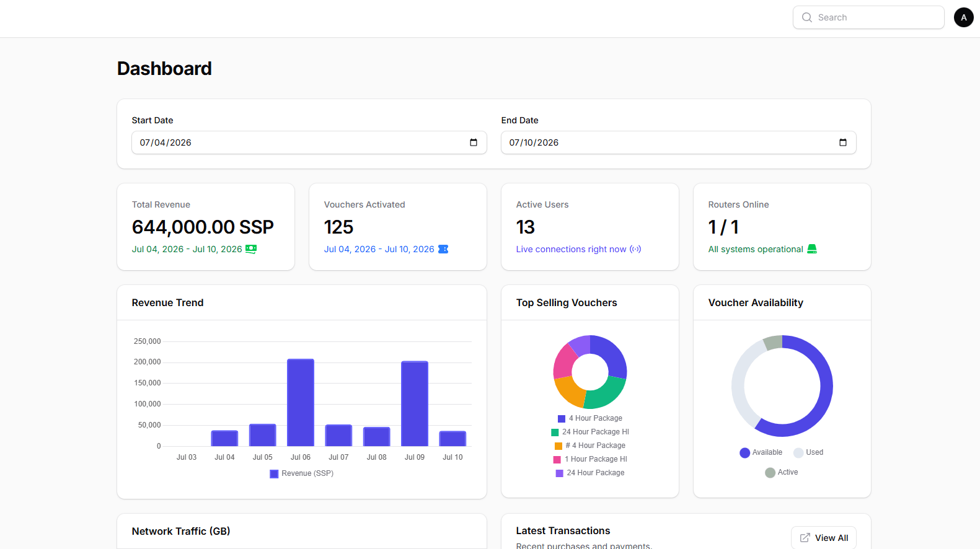Click the View All external link icon
Image resolution: width=980 pixels, height=549 pixels.
coord(805,538)
